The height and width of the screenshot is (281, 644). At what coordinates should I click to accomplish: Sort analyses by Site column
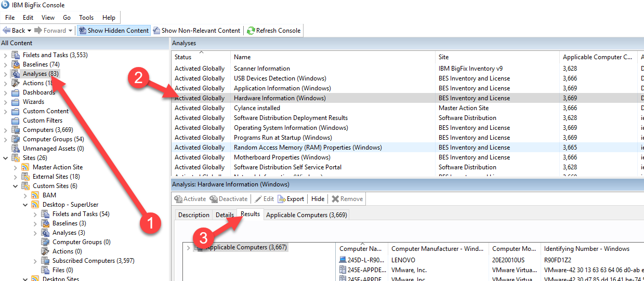tap(497, 57)
